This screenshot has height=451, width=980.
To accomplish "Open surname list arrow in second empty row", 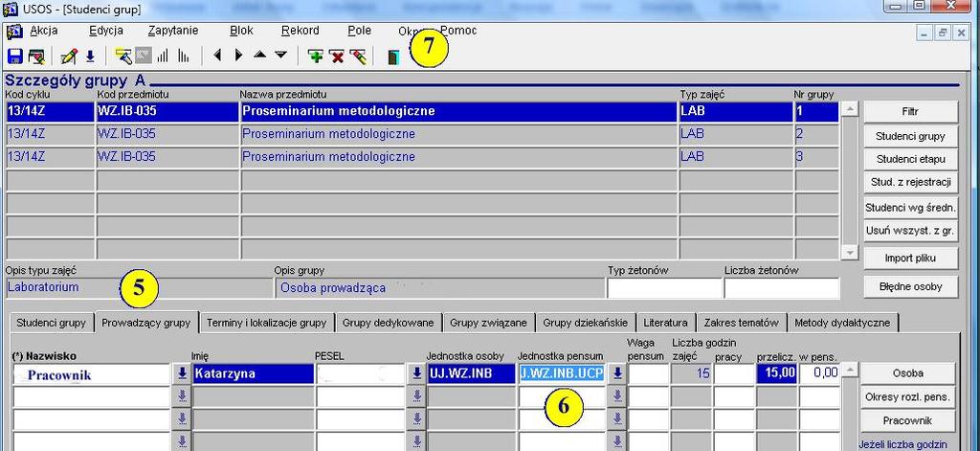I will 182,396.
